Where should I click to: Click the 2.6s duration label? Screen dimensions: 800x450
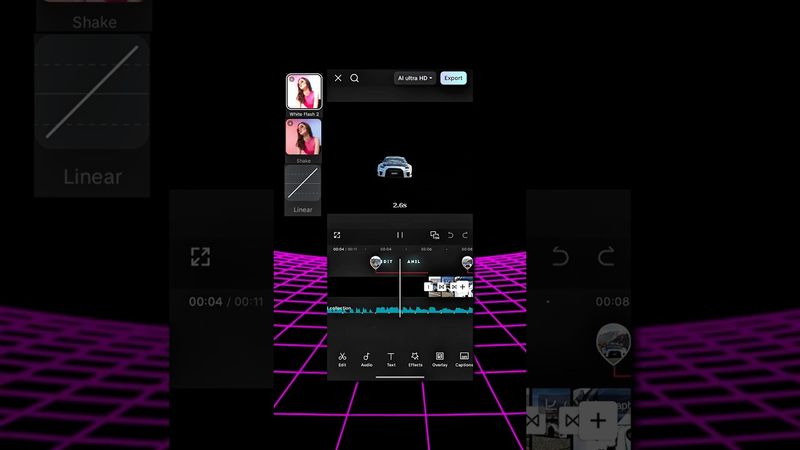pyautogui.click(x=399, y=205)
